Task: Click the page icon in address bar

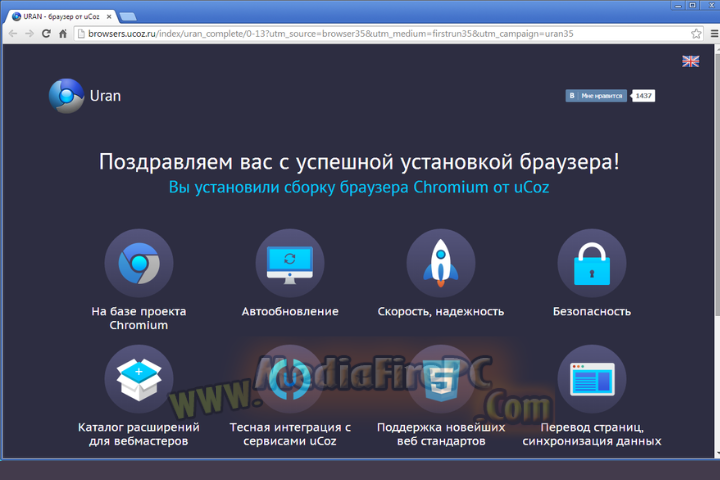Action: tap(81, 34)
